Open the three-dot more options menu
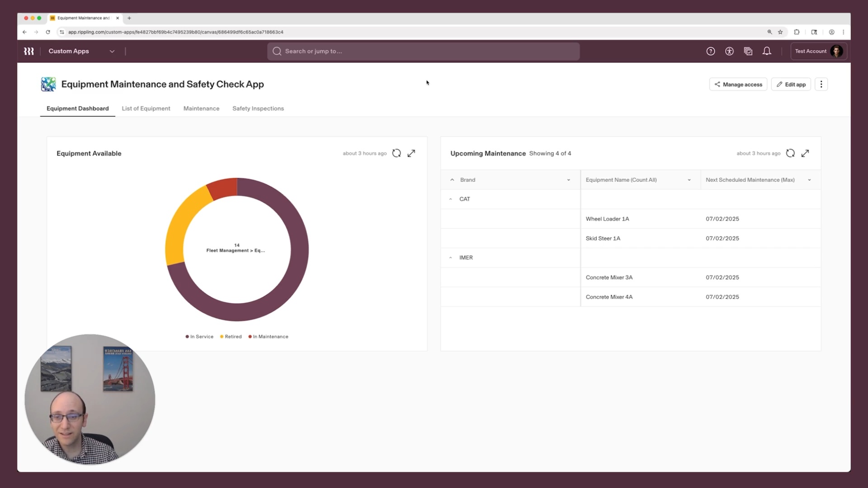This screenshot has height=488, width=868. pos(821,84)
